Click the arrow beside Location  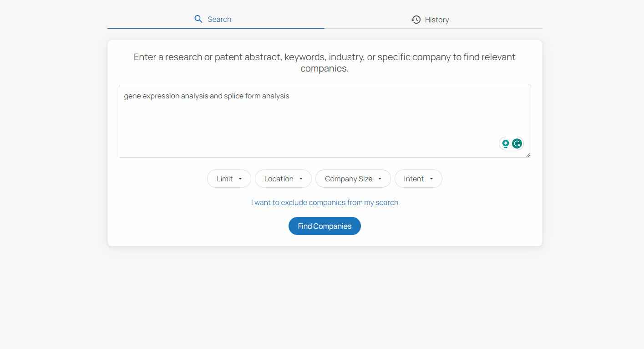pyautogui.click(x=301, y=179)
